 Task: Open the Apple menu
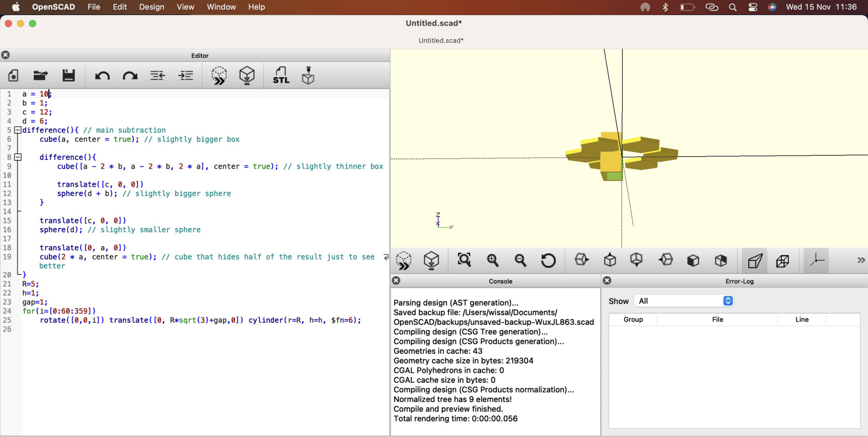pos(16,7)
